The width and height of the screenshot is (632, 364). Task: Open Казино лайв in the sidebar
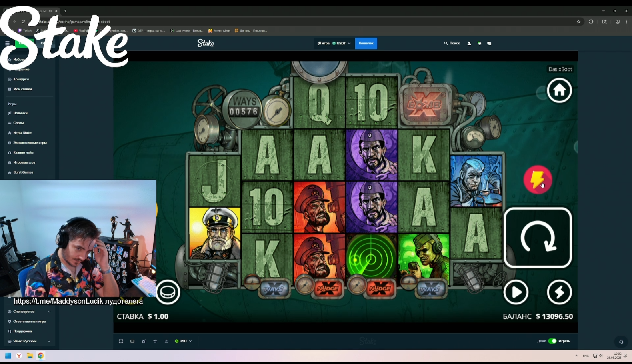click(23, 153)
